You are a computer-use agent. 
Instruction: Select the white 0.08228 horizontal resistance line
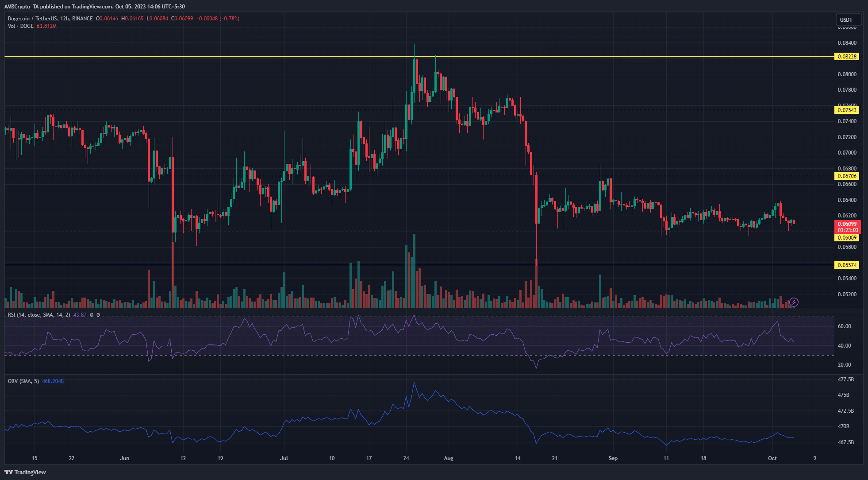(419, 56)
